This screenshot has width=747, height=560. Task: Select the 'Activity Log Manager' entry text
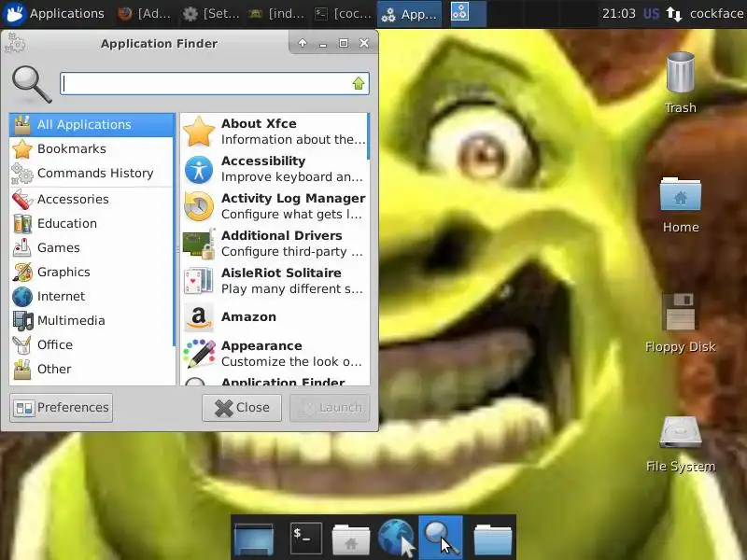tap(293, 199)
